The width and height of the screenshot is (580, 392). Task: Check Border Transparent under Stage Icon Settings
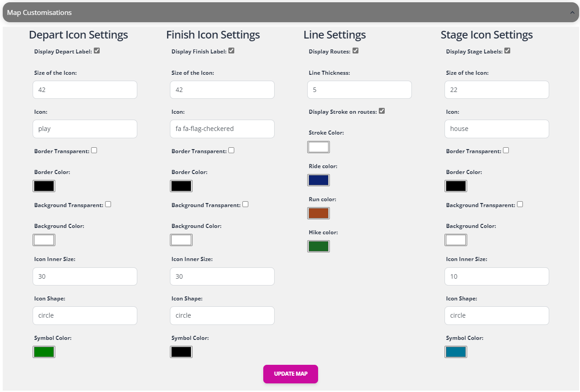pos(506,150)
